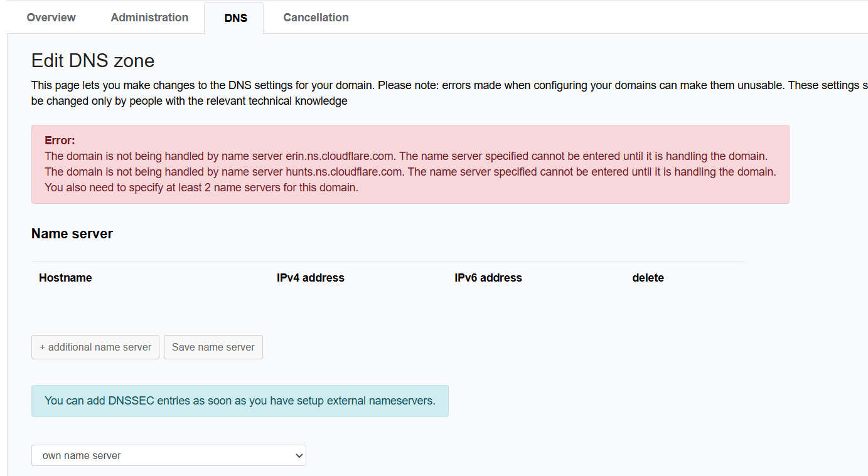Screen dimensions: 868x476
Task: Click the 'Edit DNS zone' heading
Action: tap(93, 61)
